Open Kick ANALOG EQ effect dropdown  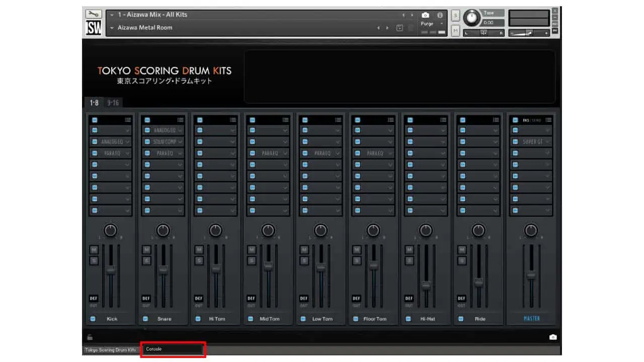[x=128, y=142]
